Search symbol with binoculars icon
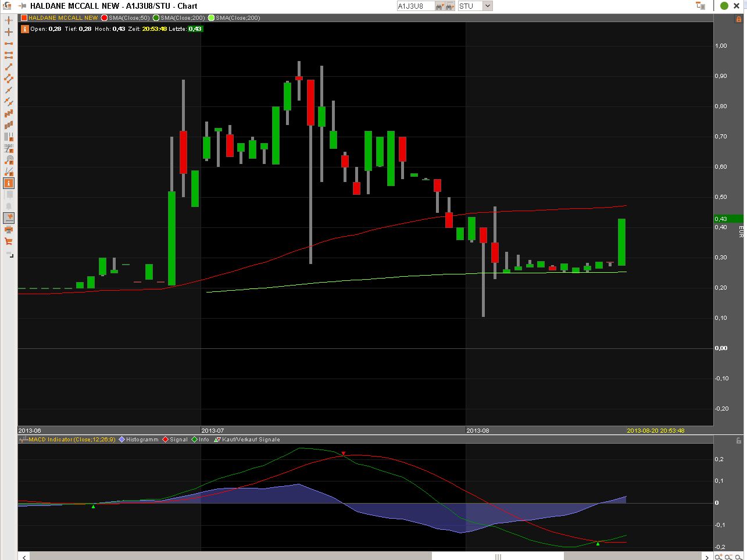 click(440, 6)
